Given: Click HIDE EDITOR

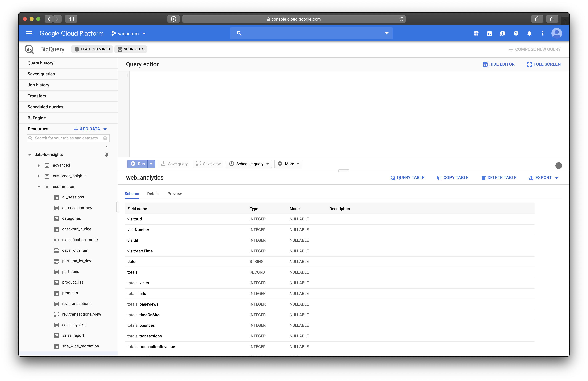Looking at the screenshot, I should click(x=498, y=64).
